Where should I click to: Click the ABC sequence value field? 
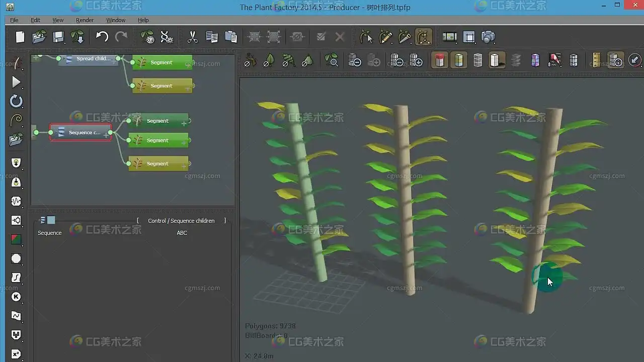coord(182,233)
